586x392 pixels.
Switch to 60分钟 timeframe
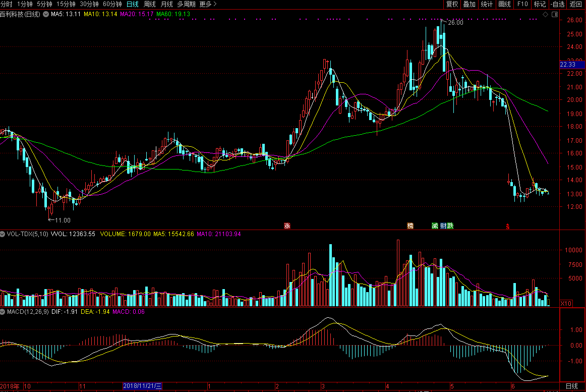(x=112, y=4)
